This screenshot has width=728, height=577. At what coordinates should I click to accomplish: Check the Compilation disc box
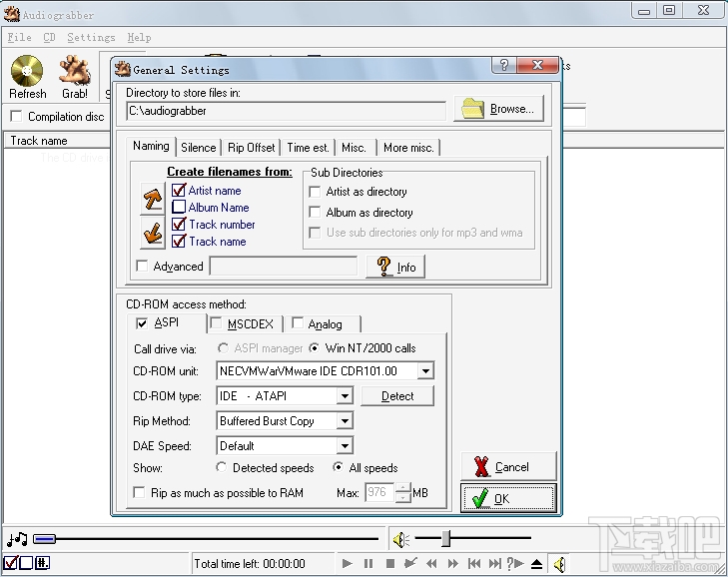coord(16,116)
